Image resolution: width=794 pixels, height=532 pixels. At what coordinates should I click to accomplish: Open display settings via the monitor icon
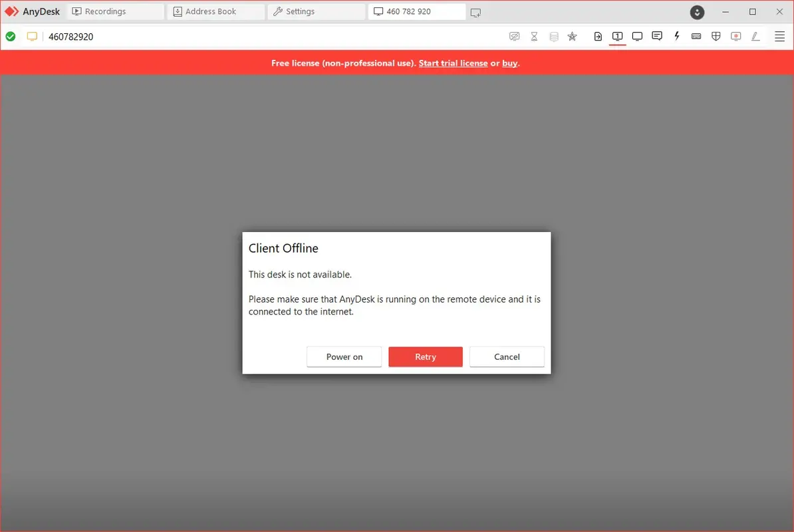(637, 37)
